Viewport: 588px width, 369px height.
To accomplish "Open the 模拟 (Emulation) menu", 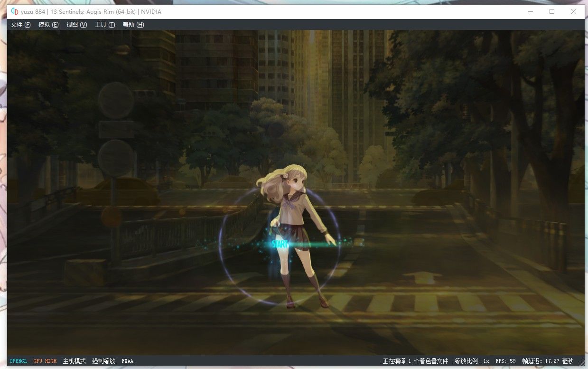I will 48,25.
